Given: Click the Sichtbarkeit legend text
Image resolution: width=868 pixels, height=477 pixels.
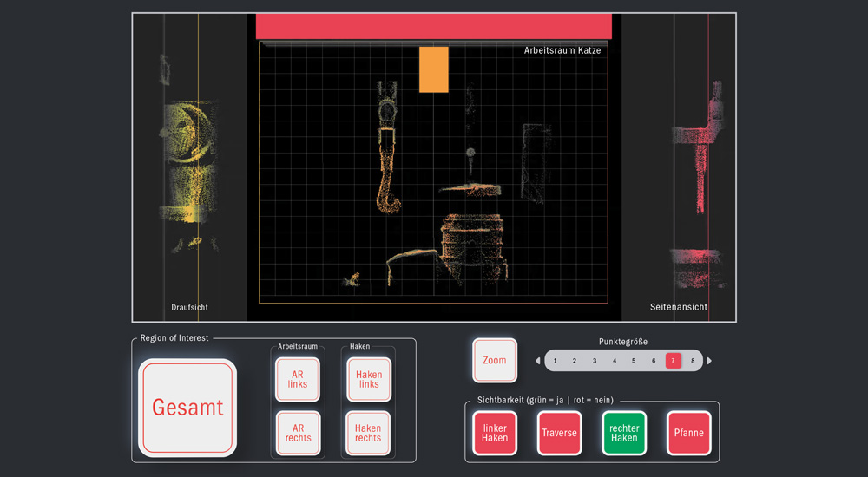Looking at the screenshot, I should (545, 400).
